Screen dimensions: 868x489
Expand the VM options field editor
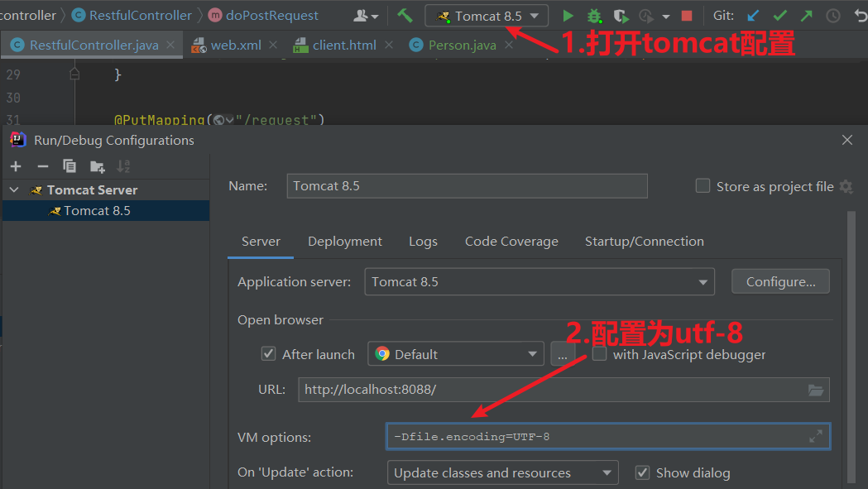click(815, 436)
